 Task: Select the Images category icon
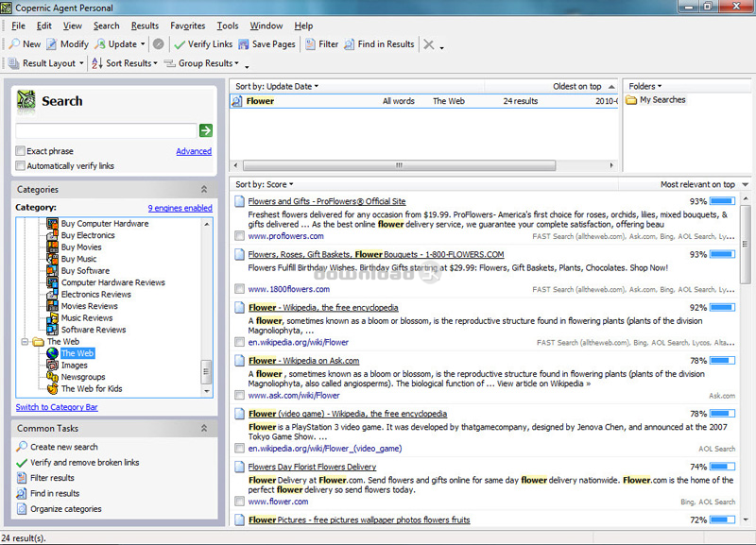click(x=53, y=366)
